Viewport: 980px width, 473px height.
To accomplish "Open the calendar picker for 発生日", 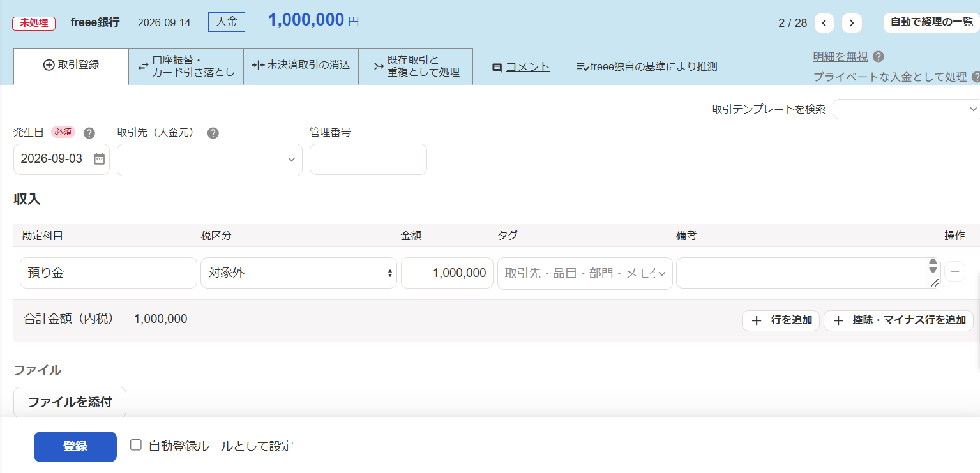I will coord(100,159).
